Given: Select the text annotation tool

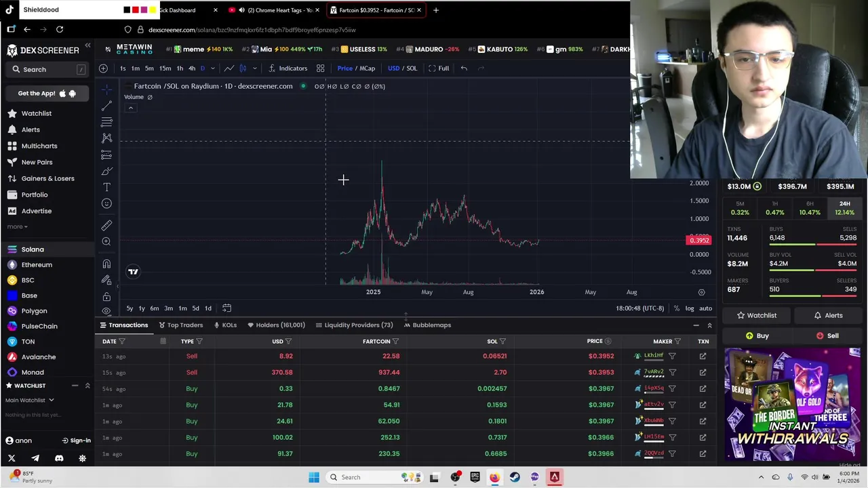Looking at the screenshot, I should click(x=106, y=187).
